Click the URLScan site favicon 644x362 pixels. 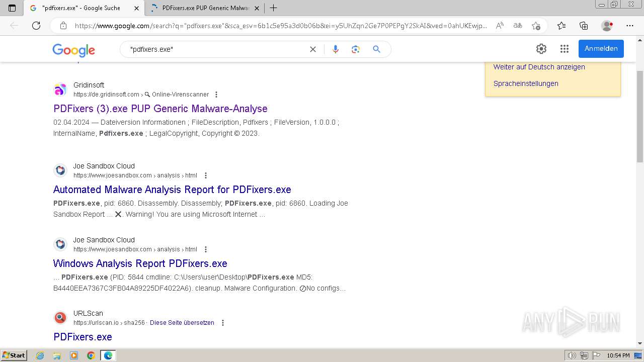(x=60, y=318)
